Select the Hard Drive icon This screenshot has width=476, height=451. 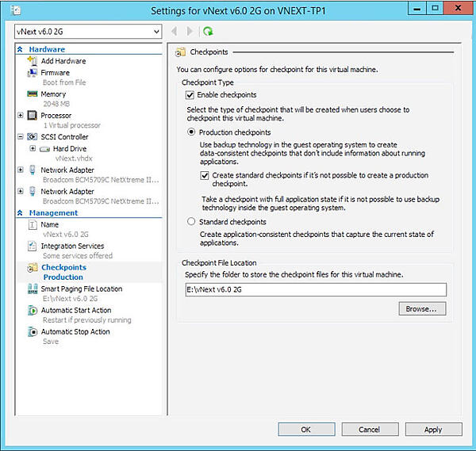pos(44,149)
